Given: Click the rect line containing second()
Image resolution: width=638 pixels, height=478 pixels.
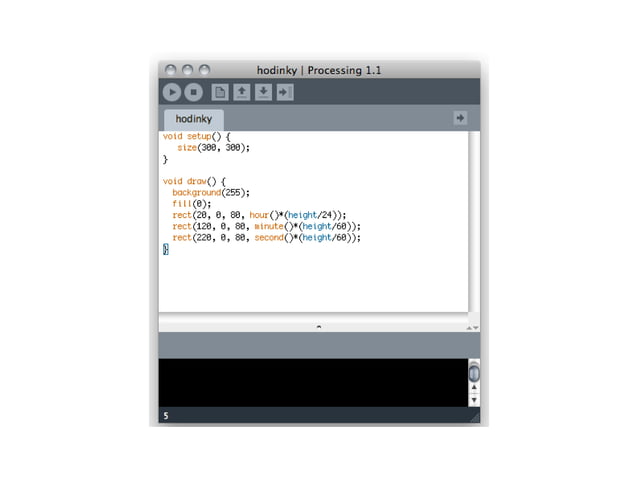Looking at the screenshot, I should (x=267, y=238).
